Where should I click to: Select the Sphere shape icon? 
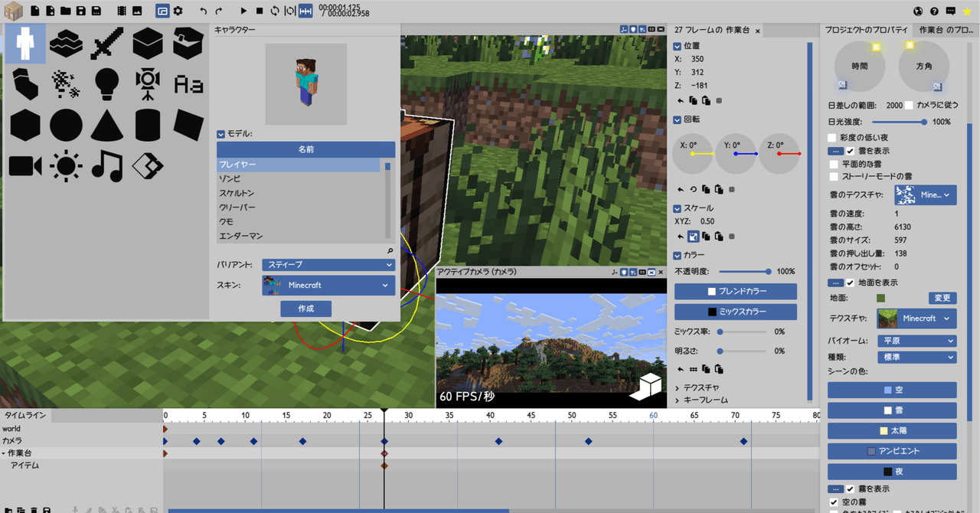click(66, 124)
